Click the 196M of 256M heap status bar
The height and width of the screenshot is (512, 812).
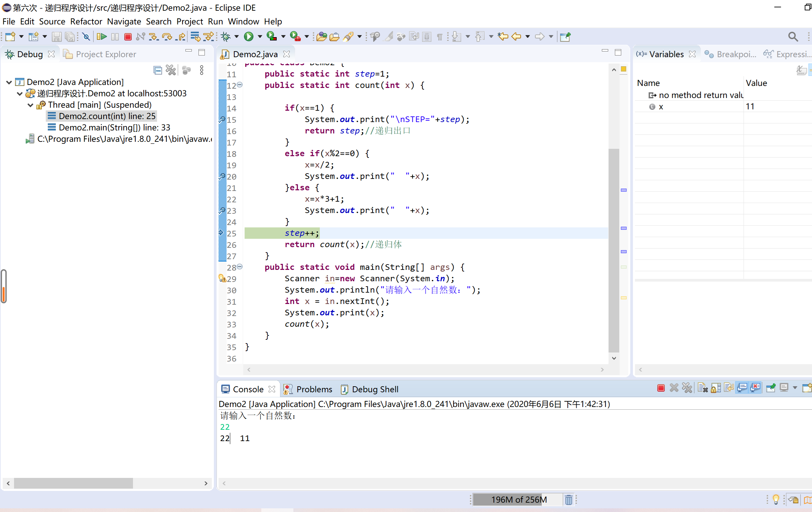coord(518,500)
